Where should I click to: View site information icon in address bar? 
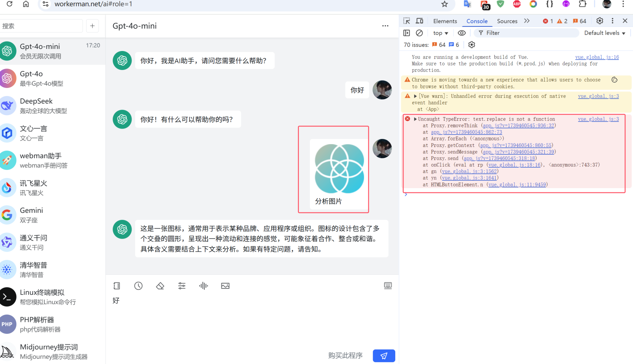point(46,4)
